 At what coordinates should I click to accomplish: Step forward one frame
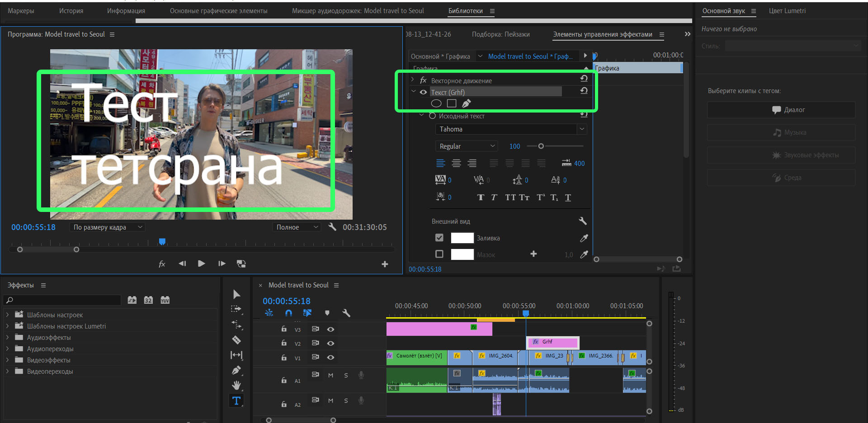point(222,263)
